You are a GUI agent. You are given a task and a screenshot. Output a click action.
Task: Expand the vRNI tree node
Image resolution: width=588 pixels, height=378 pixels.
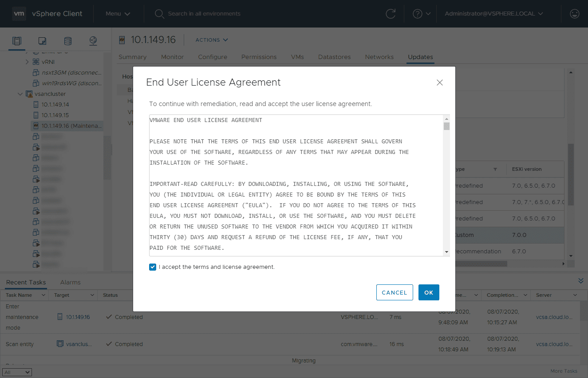click(x=27, y=62)
